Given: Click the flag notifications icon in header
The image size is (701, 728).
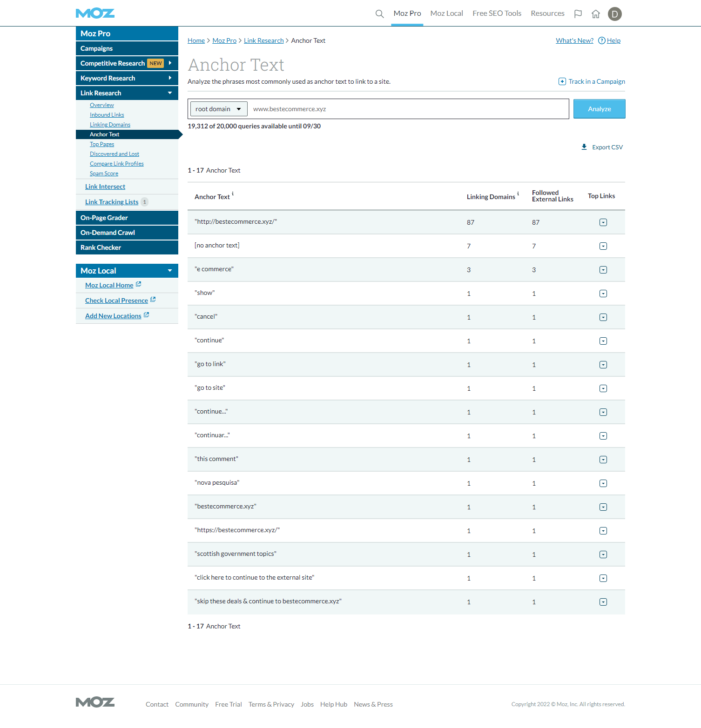Looking at the screenshot, I should click(578, 14).
